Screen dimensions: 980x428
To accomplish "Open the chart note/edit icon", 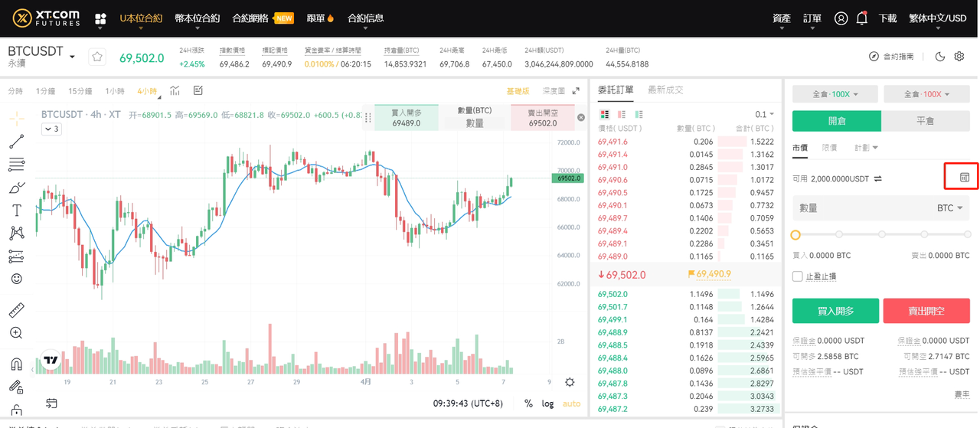I will coord(198,91).
